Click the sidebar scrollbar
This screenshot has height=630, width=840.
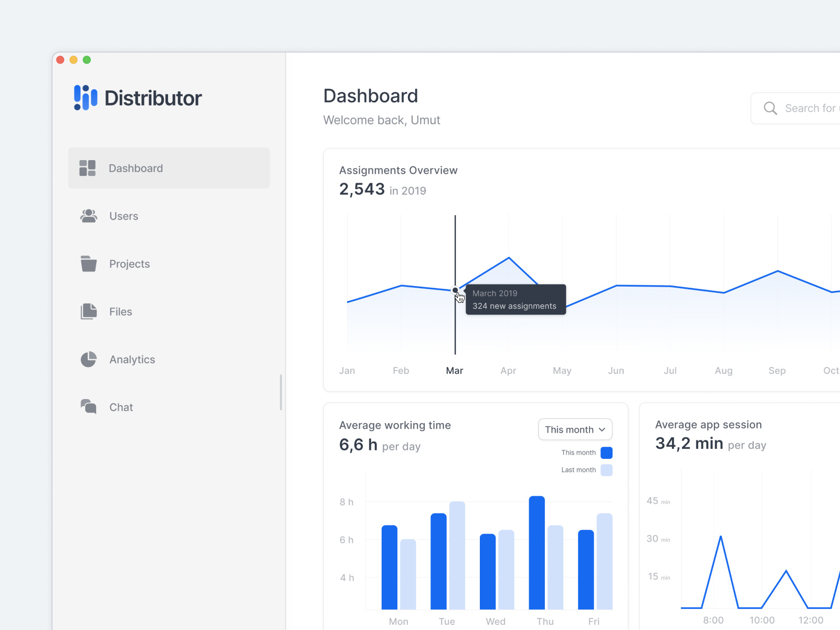tap(281, 393)
